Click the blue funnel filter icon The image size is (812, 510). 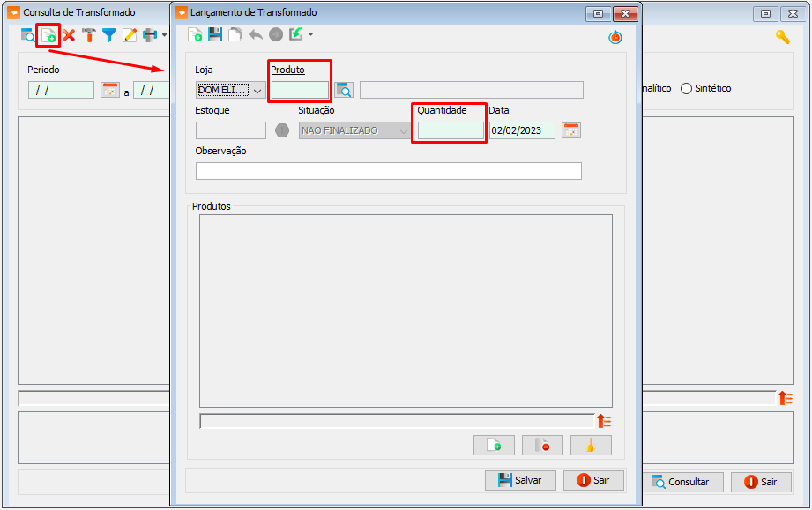109,35
